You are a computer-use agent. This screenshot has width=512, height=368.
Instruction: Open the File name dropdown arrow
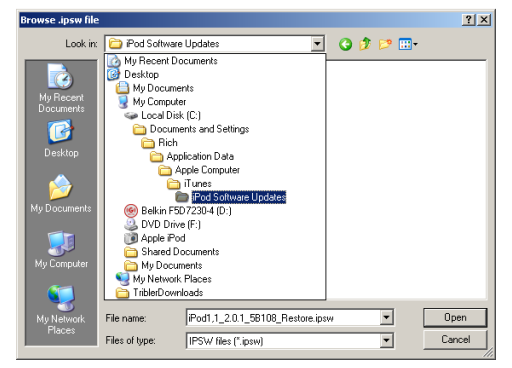(386, 318)
